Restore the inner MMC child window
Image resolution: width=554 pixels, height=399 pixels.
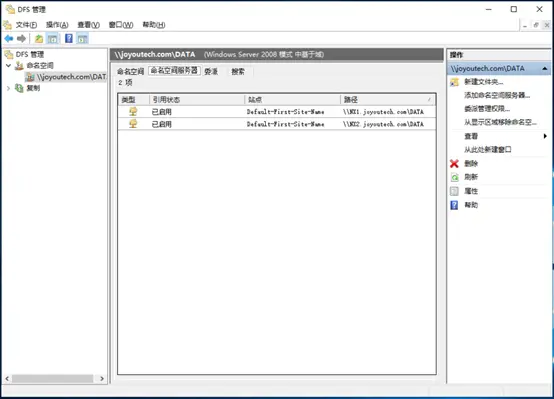pos(536,25)
